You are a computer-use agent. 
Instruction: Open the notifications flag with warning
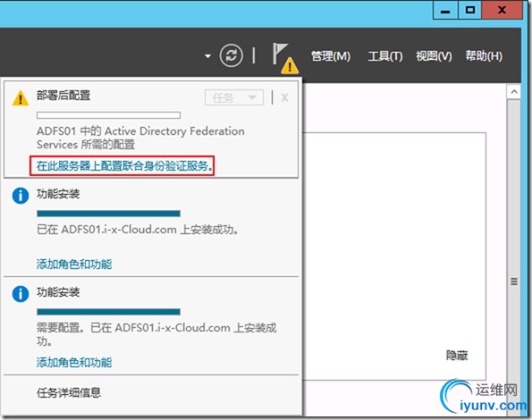coord(284,57)
